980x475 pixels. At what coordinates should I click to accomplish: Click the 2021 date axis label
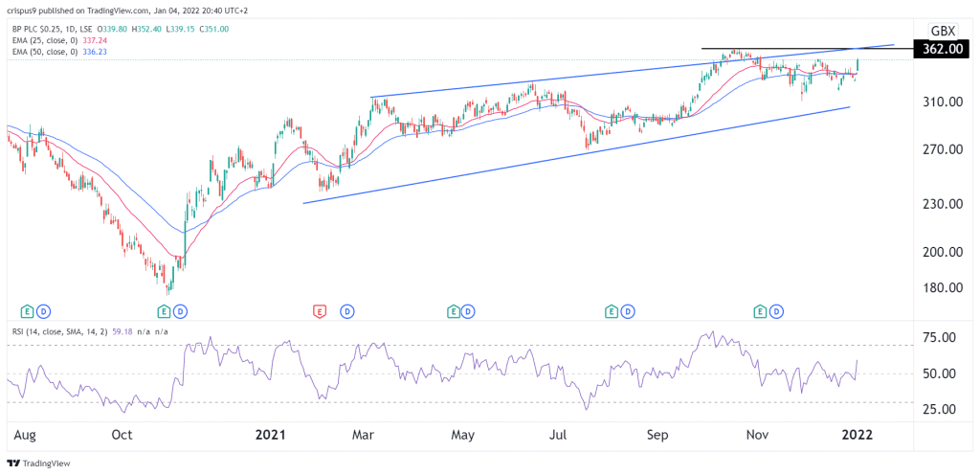click(x=272, y=435)
